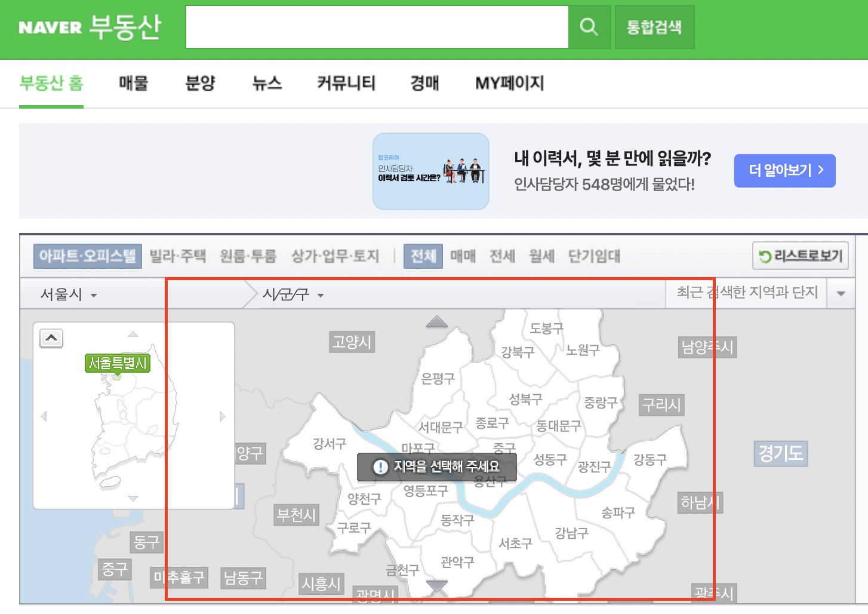Select 강동구 on the map

650,460
